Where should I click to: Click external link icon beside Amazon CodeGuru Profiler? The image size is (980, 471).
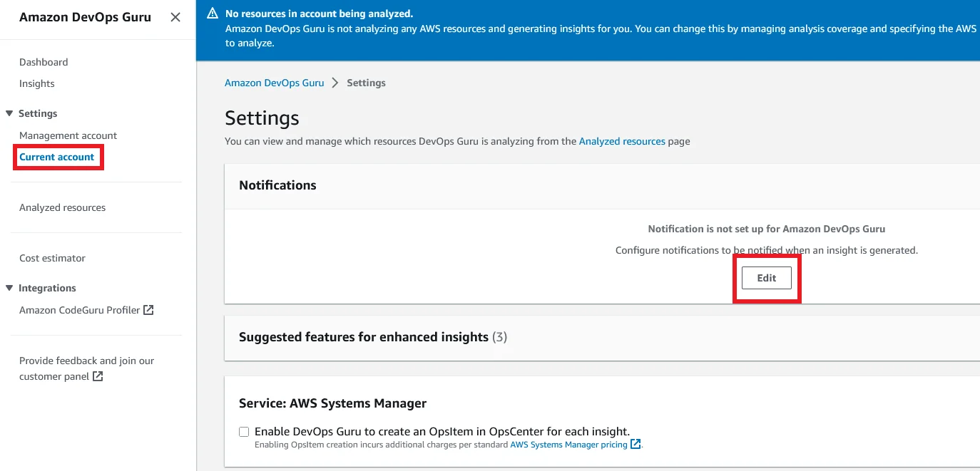(148, 310)
